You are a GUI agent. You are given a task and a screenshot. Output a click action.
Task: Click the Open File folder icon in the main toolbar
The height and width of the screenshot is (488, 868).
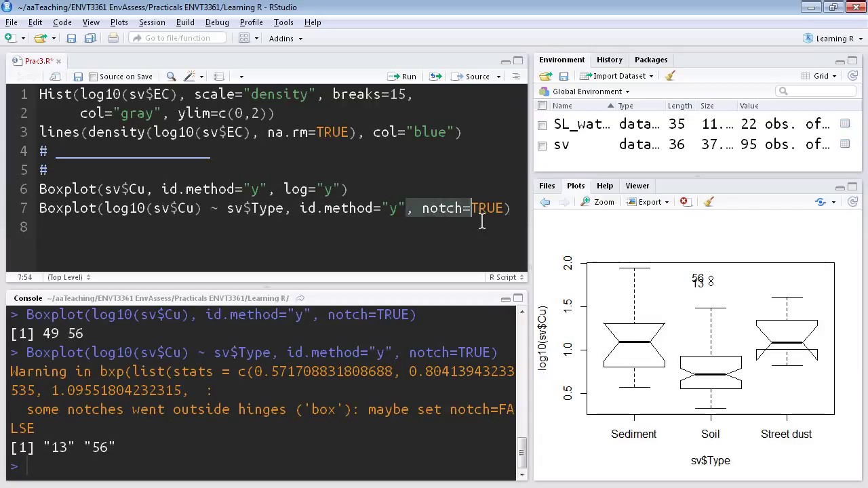[40, 39]
